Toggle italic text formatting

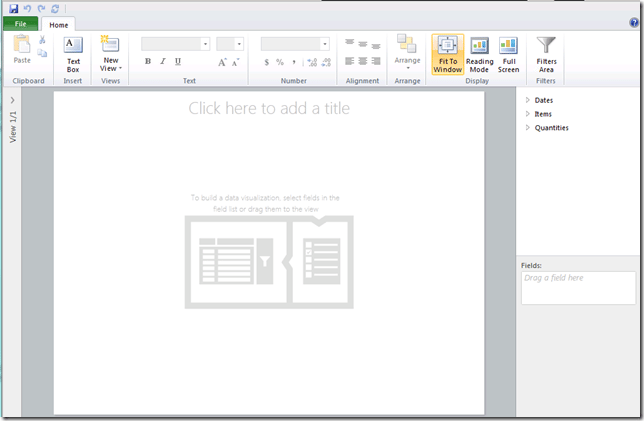[x=163, y=62]
